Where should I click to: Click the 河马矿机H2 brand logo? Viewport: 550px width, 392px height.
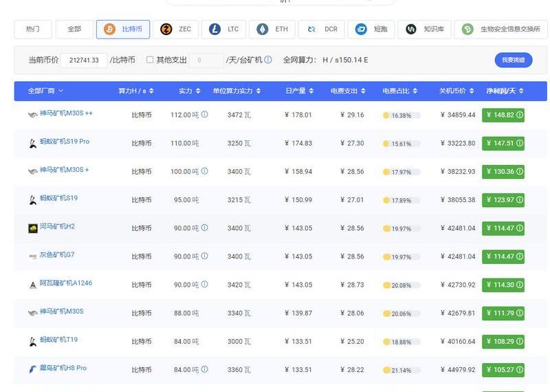point(32,228)
